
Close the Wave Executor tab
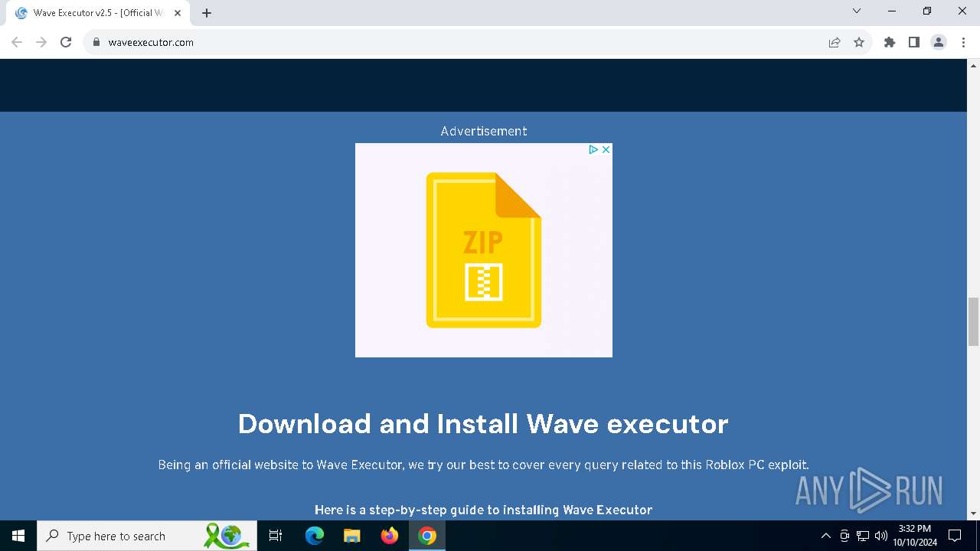coord(178,13)
